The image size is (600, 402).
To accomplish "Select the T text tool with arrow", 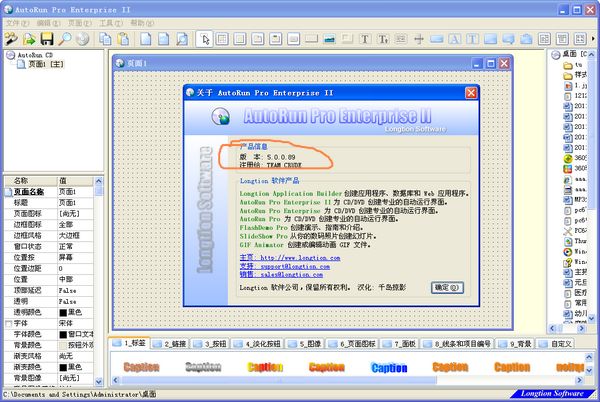I will click(x=383, y=39).
